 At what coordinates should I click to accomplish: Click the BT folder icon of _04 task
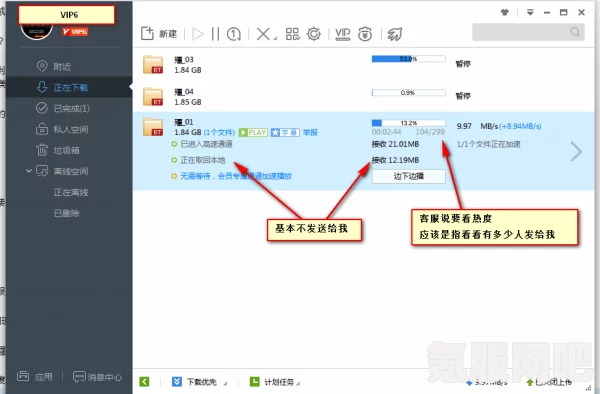point(153,96)
